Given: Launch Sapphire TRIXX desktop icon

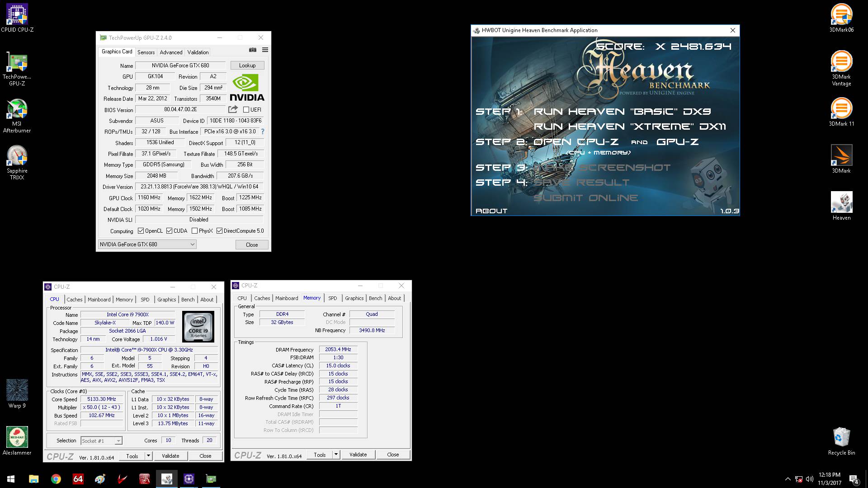Looking at the screenshot, I should point(17,163).
